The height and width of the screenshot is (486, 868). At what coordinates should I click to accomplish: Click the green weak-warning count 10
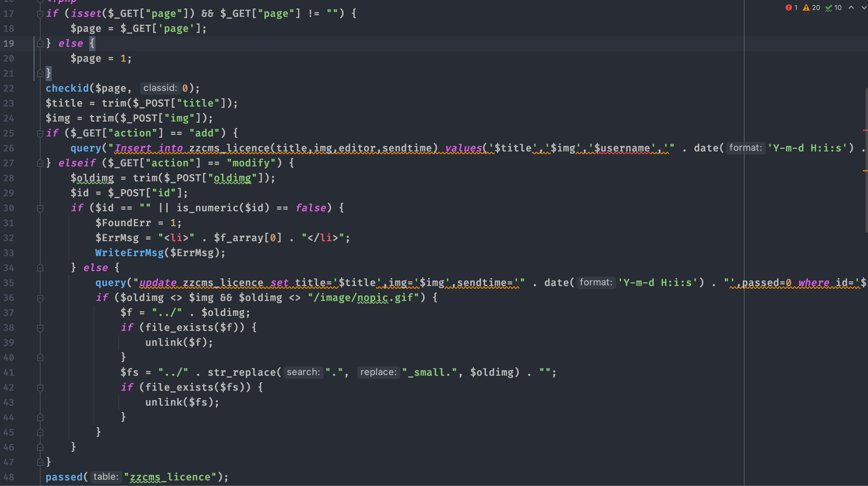pyautogui.click(x=833, y=7)
